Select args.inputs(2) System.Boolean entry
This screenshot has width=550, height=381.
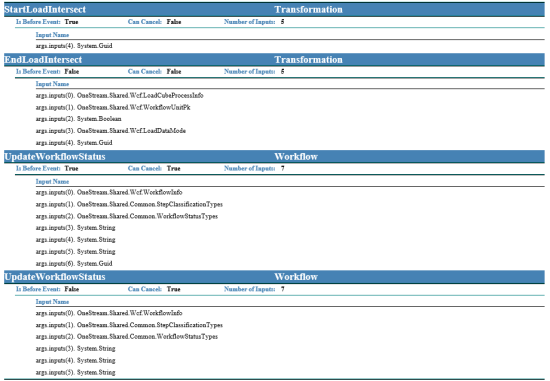coord(78,119)
